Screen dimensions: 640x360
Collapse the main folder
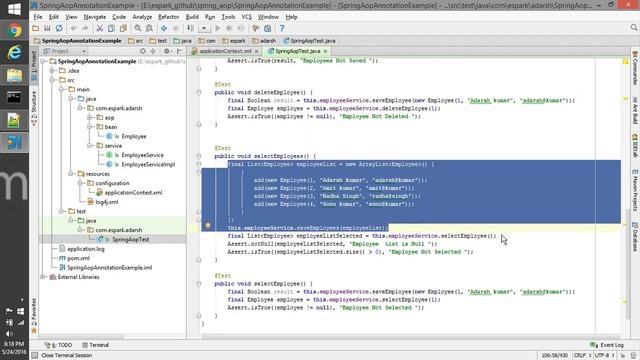pyautogui.click(x=61, y=89)
